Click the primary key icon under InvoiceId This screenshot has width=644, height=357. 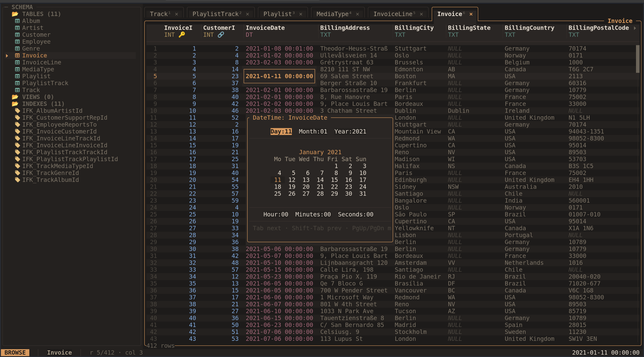182,35
